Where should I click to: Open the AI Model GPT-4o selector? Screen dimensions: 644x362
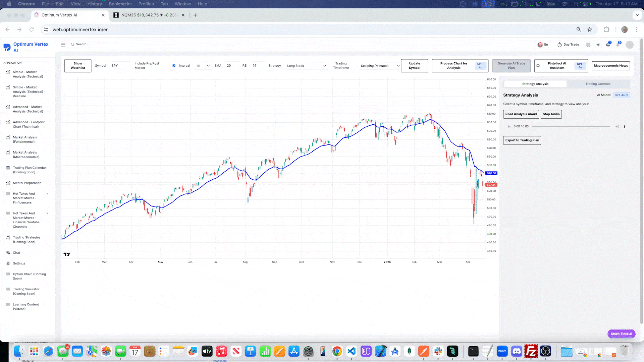pos(622,95)
